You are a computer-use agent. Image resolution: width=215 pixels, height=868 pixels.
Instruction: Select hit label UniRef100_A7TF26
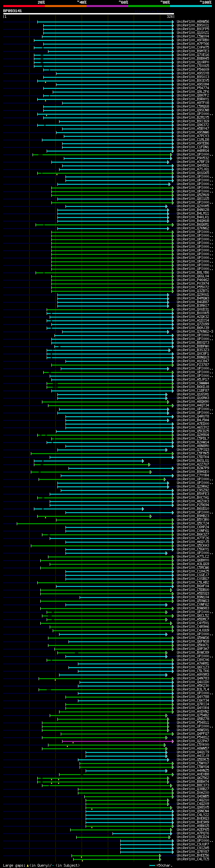193,538
